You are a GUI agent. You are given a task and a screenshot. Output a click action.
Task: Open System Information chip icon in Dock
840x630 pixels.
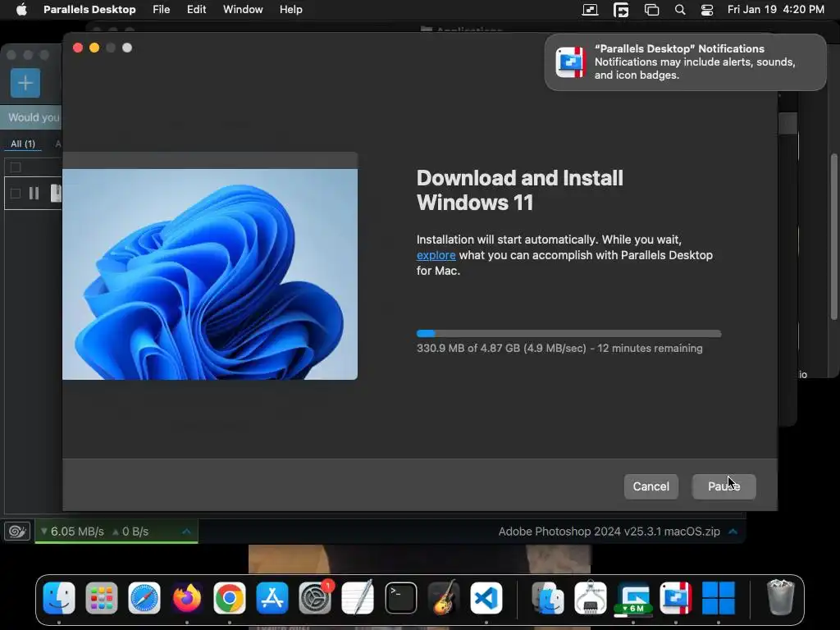pyautogui.click(x=591, y=598)
